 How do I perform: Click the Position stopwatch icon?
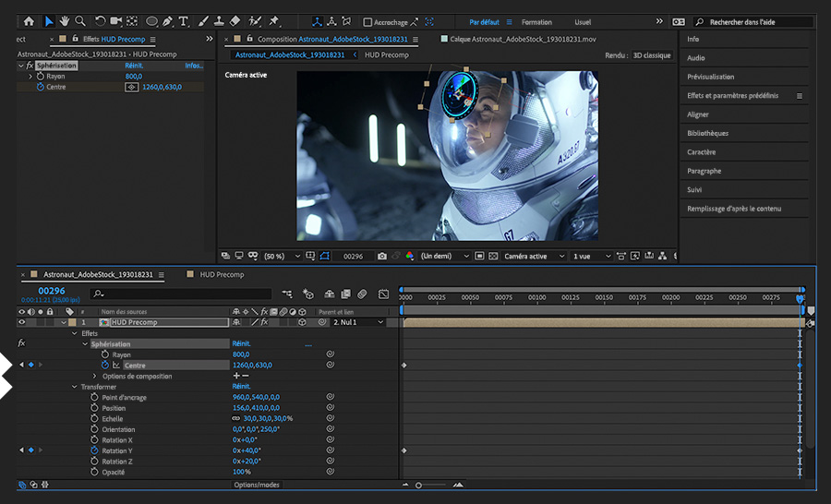tap(94, 408)
